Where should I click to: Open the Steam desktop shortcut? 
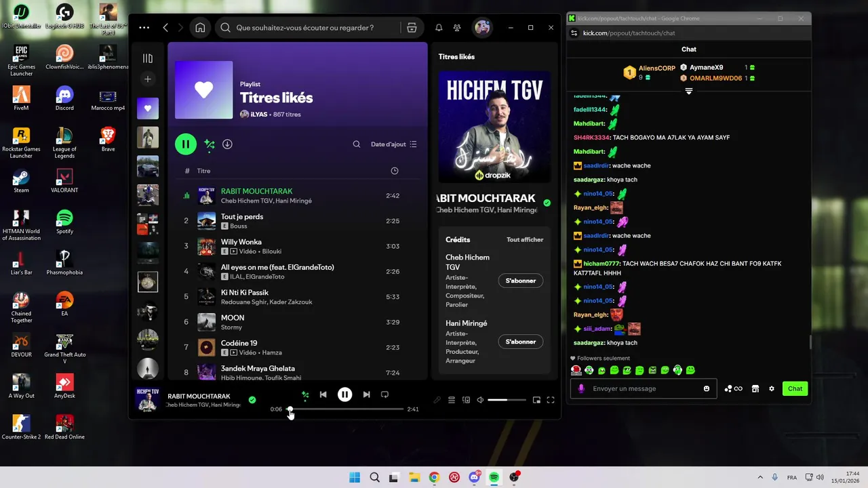21,180
